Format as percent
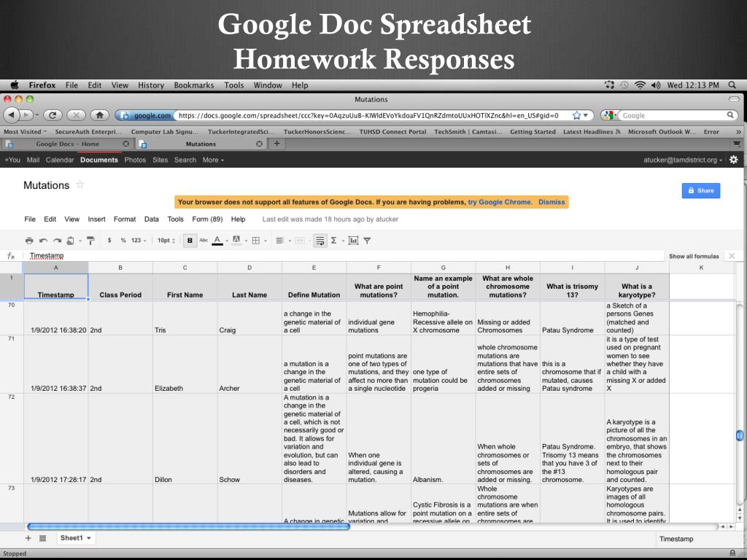Image resolution: width=747 pixels, height=560 pixels. (123, 241)
